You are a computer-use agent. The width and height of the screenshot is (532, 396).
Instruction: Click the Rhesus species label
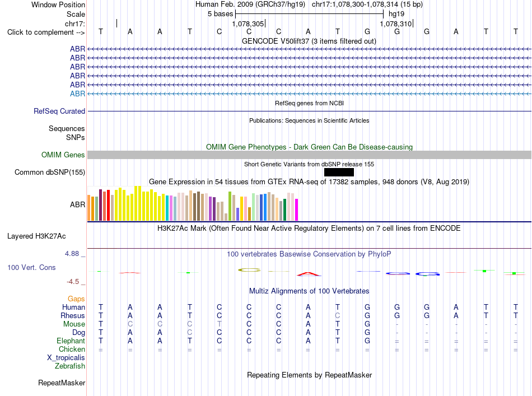click(x=73, y=315)
